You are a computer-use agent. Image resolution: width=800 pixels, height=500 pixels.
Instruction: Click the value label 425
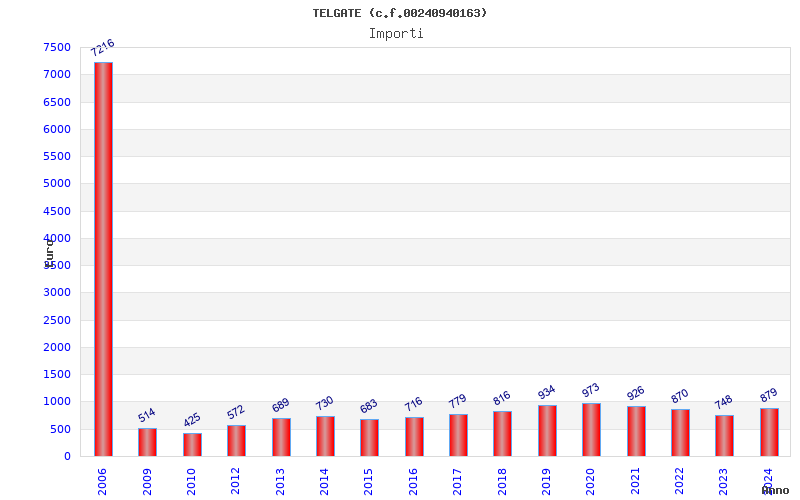point(192,420)
